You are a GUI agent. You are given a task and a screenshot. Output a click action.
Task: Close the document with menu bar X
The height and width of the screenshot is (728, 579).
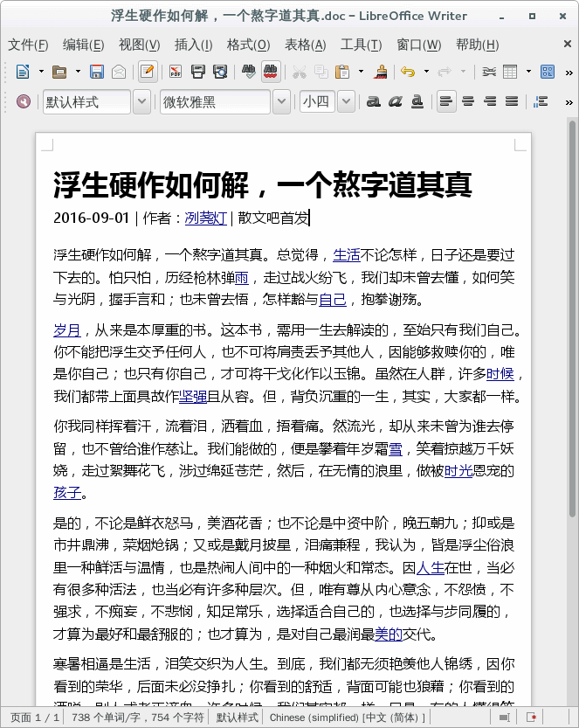567,44
